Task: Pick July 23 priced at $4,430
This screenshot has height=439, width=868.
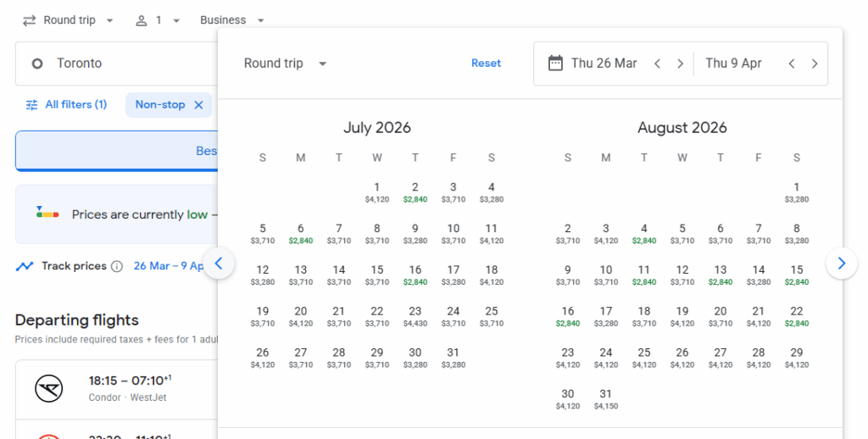Action: (x=415, y=316)
